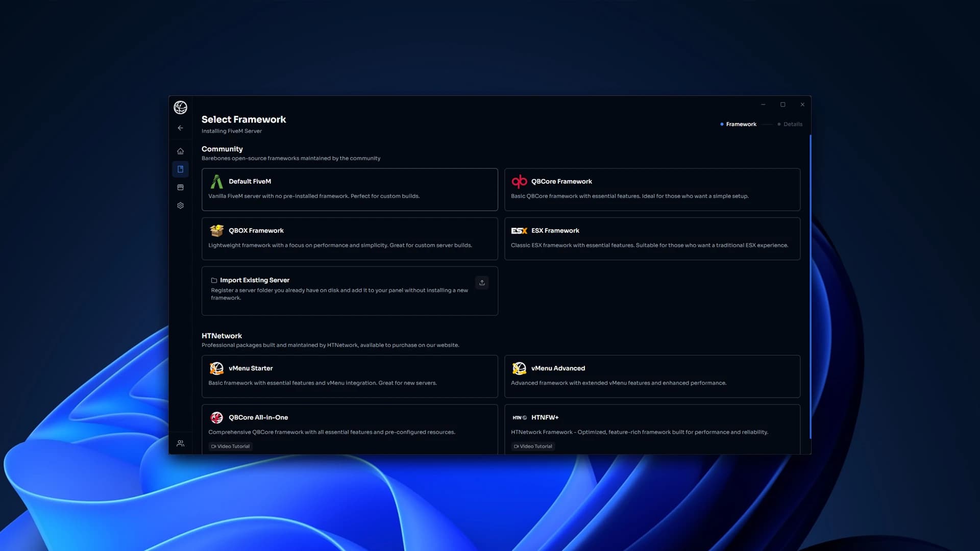980x551 pixels.
Task: Click the blue vertical scrollbar
Action: coord(810,286)
